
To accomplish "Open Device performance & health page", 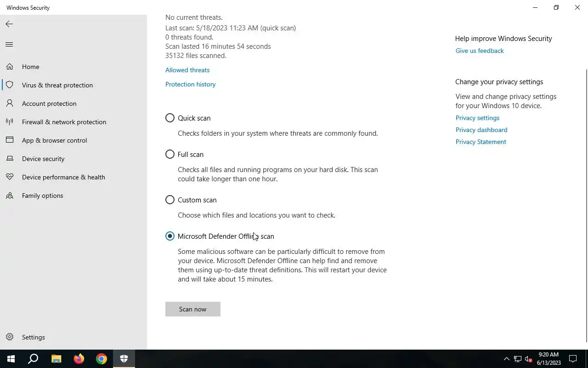I will (73, 177).
